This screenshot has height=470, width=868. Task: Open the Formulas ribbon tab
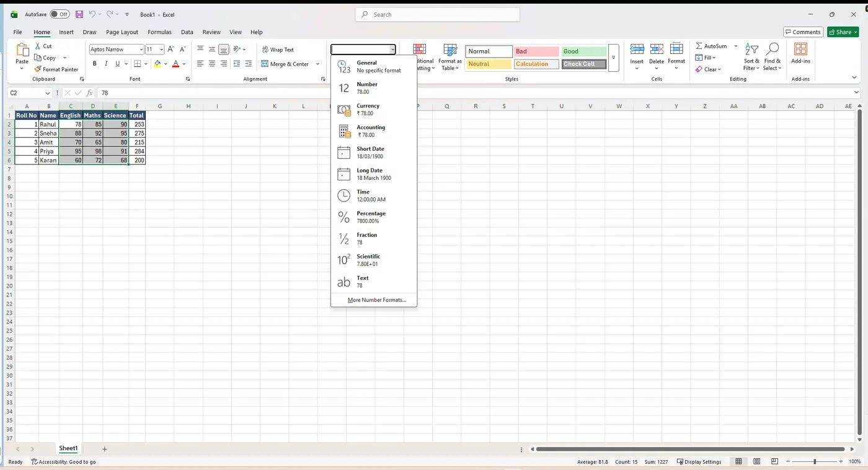159,32
